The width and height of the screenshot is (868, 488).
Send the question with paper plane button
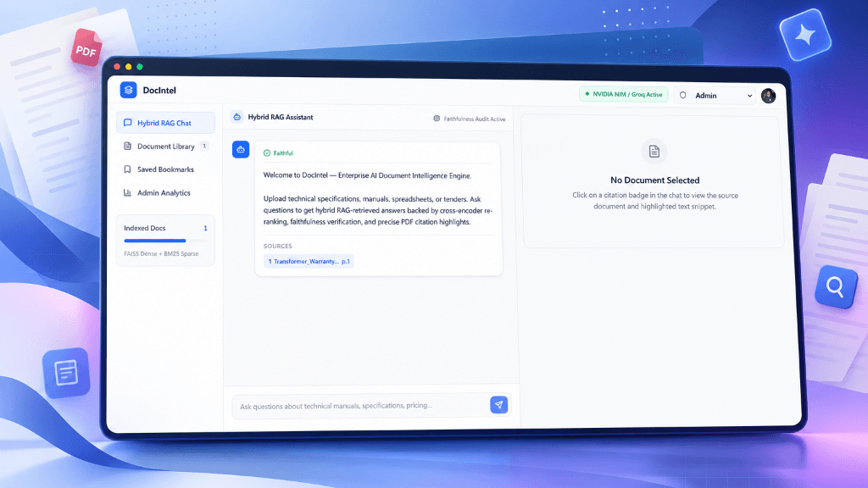click(498, 404)
